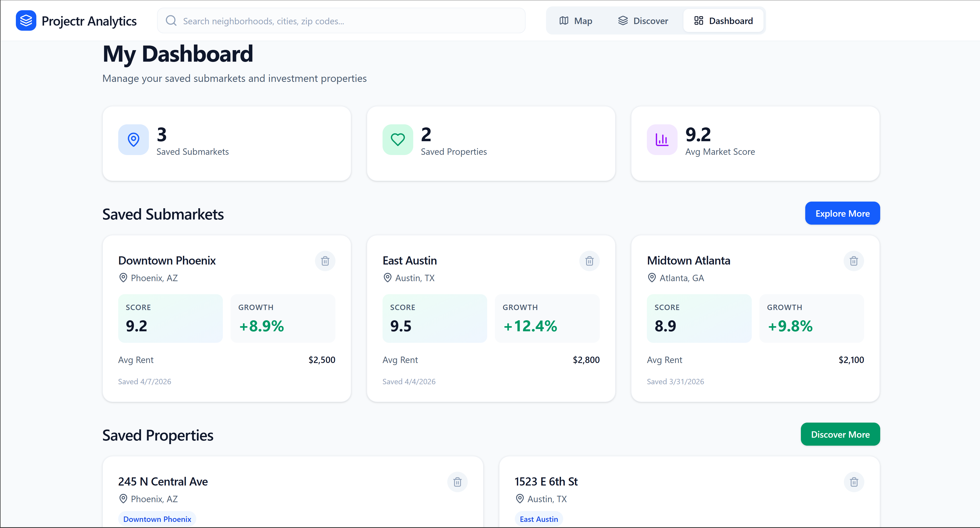The image size is (980, 528).
Task: Open the Discover tab
Action: [643, 21]
